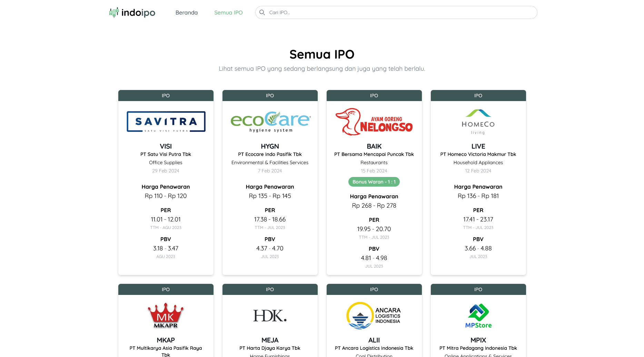
Task: Switch to the Semua IPO page
Action: click(228, 12)
